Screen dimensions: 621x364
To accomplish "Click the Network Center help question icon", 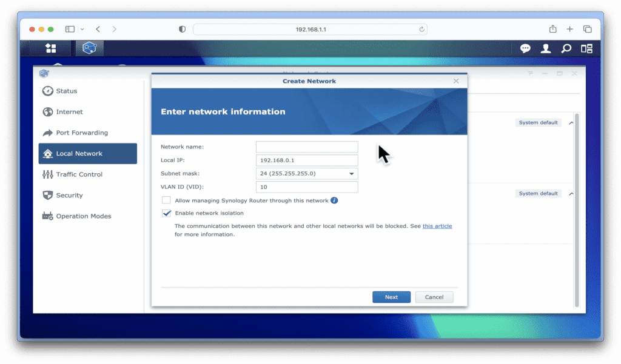I will pyautogui.click(x=530, y=74).
